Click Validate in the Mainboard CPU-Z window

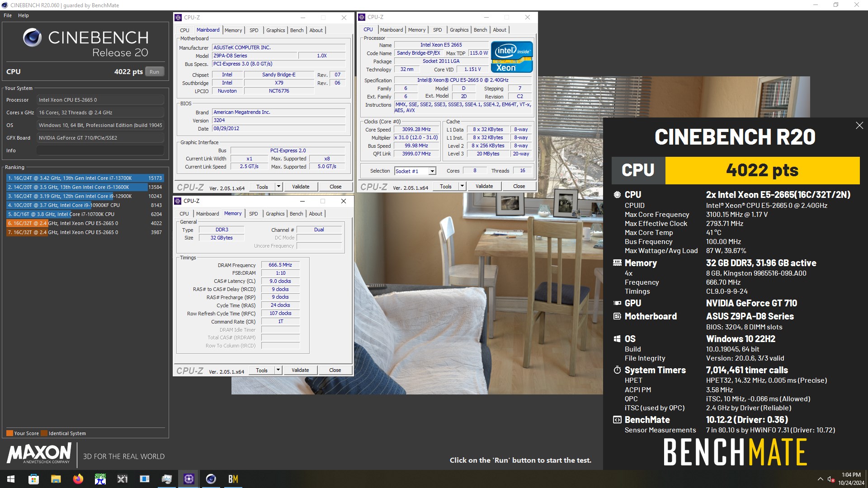(301, 187)
